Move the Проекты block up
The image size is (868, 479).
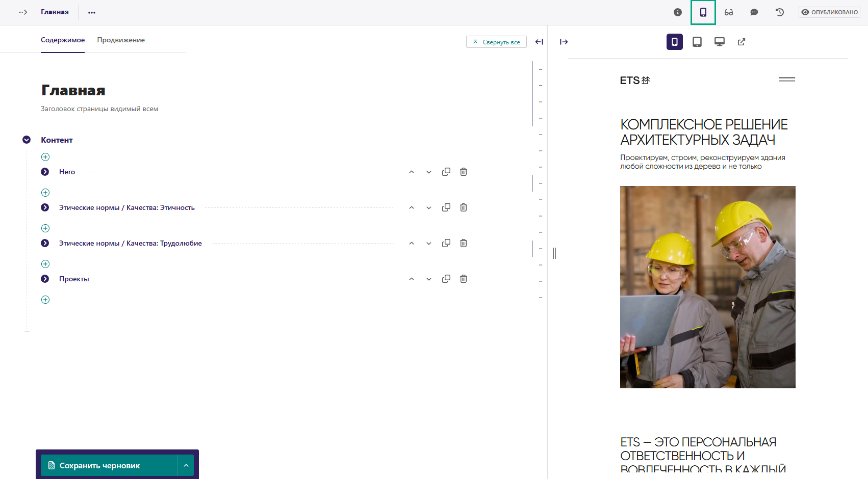[x=412, y=279]
